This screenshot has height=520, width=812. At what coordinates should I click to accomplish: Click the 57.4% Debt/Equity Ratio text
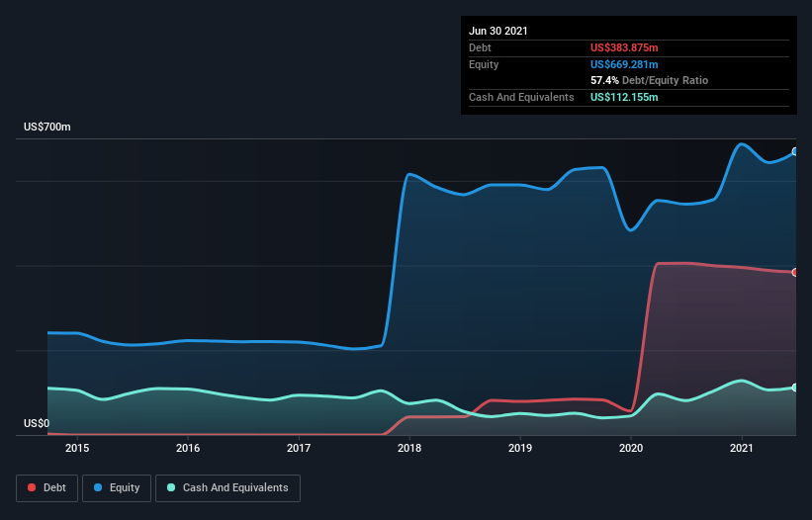tap(650, 80)
